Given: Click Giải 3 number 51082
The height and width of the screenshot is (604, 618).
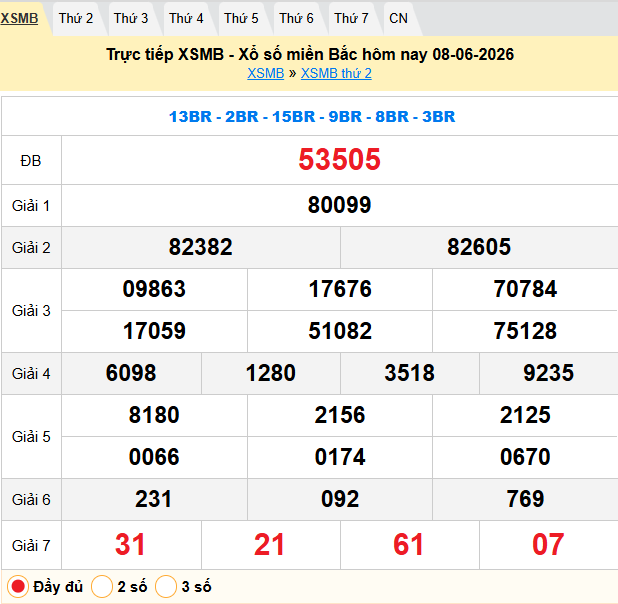Looking at the screenshot, I should point(340,331).
